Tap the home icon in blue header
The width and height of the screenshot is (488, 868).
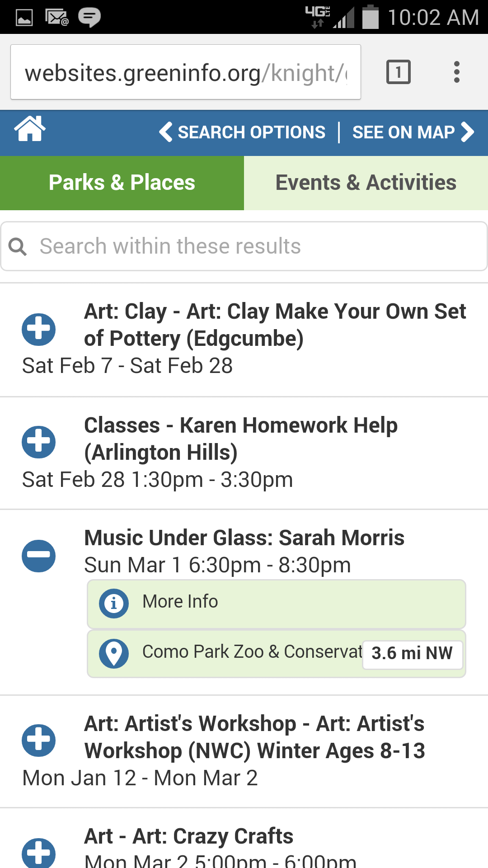point(30,129)
